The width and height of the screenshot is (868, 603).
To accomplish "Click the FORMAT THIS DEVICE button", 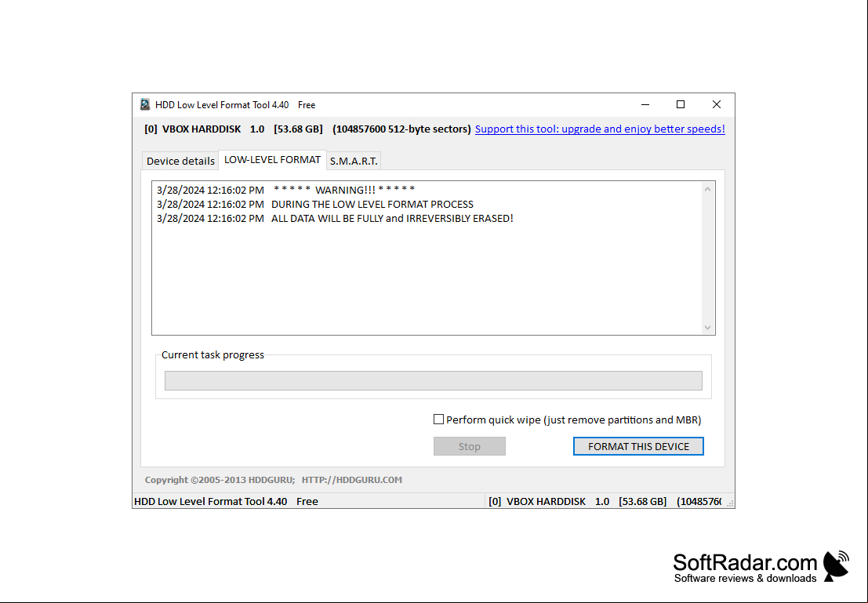I will (x=638, y=446).
